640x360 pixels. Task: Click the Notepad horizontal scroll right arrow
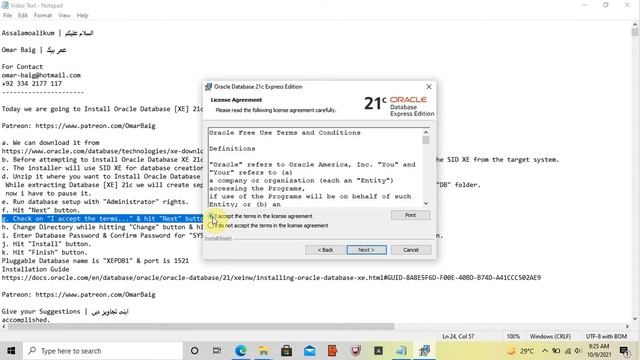(627, 327)
